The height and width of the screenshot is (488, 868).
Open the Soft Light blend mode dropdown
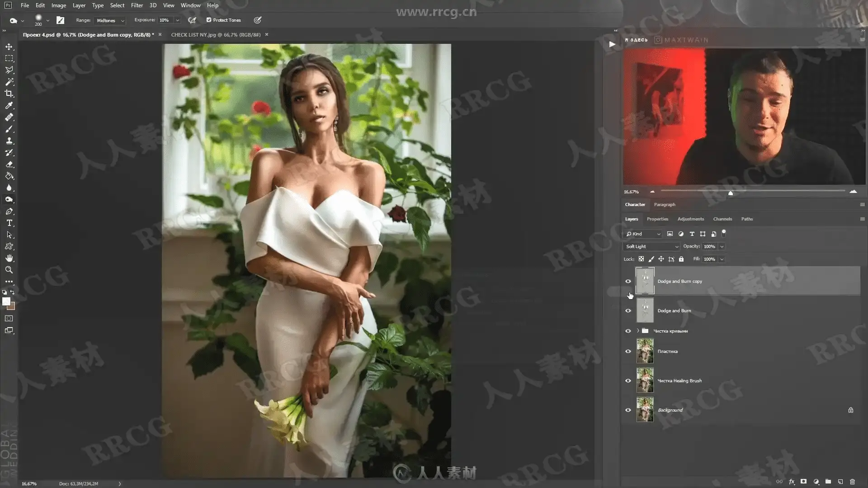click(x=651, y=247)
